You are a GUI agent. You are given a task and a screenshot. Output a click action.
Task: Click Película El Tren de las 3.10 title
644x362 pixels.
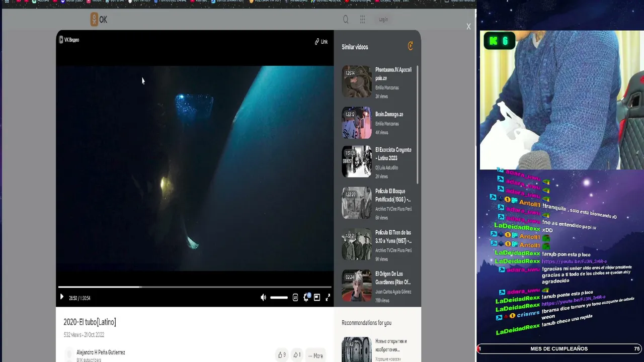coord(393,236)
